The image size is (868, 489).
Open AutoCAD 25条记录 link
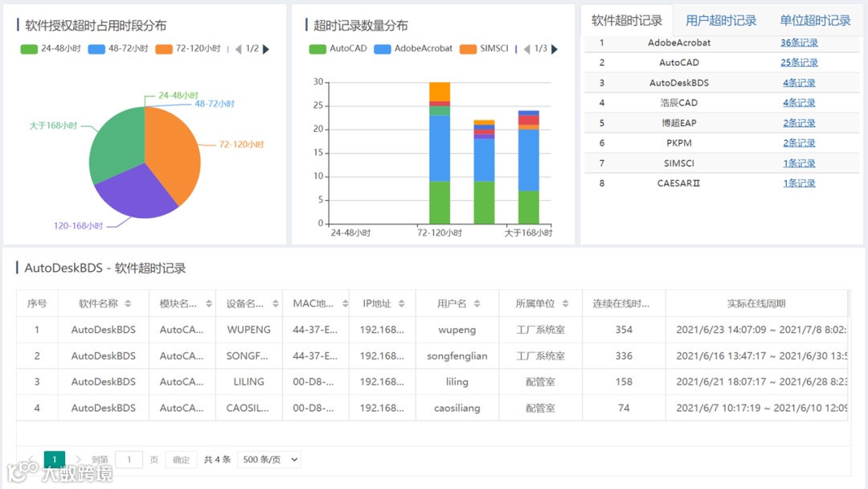click(799, 63)
